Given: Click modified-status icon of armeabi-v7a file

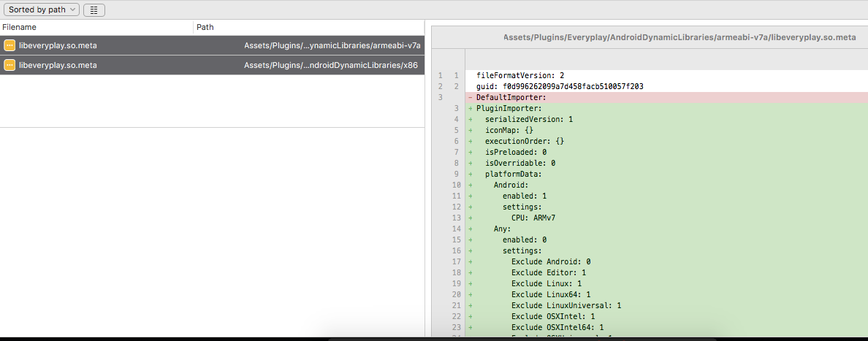Looking at the screenshot, I should (x=9, y=45).
